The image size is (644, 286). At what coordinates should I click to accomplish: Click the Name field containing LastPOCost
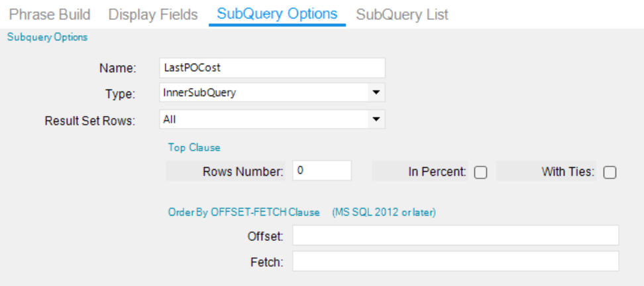coord(272,68)
